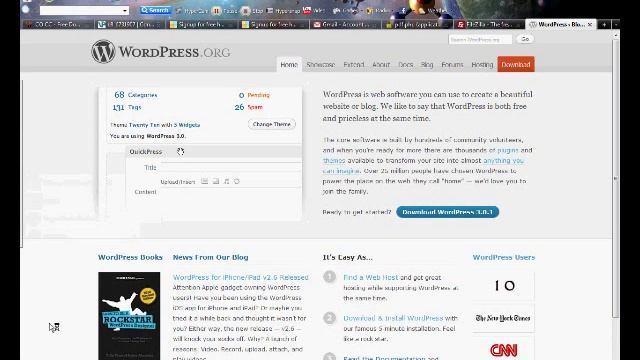640x360 pixels.
Task: Click the WordPress.org logo
Action: (x=160, y=51)
